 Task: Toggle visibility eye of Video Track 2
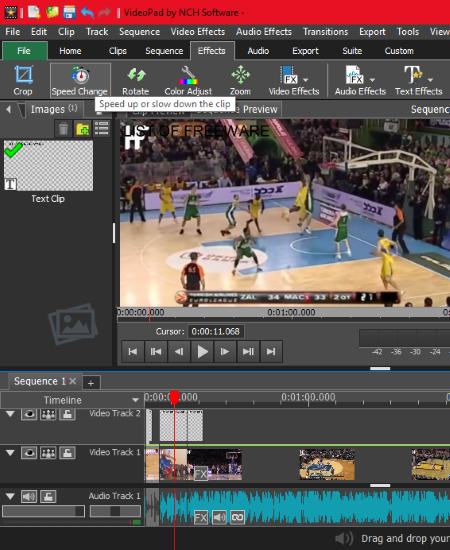click(x=29, y=414)
